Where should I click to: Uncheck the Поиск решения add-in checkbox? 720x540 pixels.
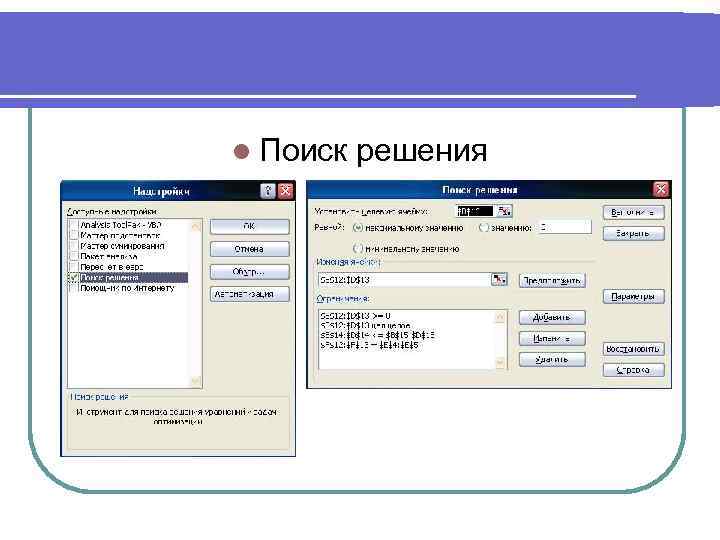point(73,277)
